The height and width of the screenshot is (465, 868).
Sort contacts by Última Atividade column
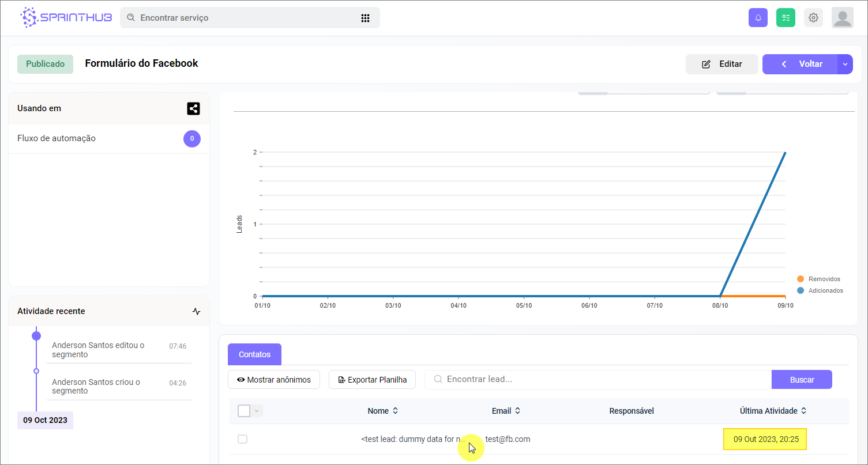point(773,411)
